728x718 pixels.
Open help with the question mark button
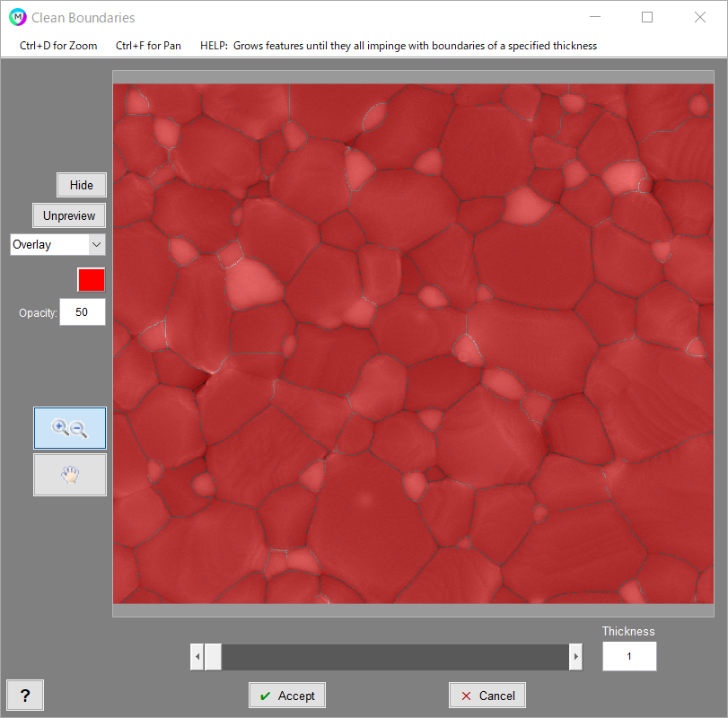(x=25, y=695)
